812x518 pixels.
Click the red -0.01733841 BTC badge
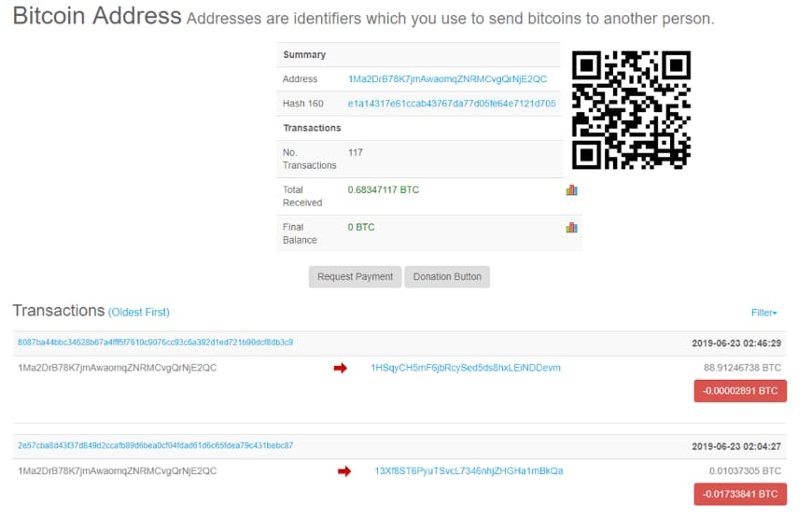pos(740,494)
